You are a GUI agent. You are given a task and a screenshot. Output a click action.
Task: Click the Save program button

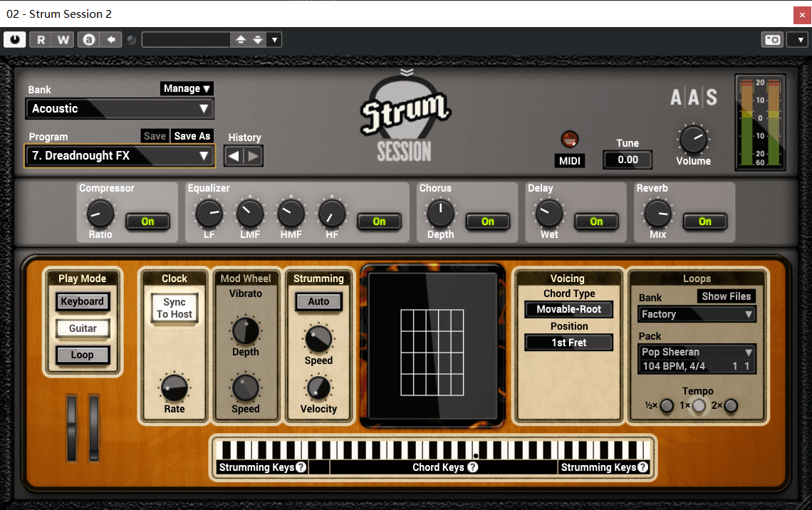pyautogui.click(x=155, y=136)
